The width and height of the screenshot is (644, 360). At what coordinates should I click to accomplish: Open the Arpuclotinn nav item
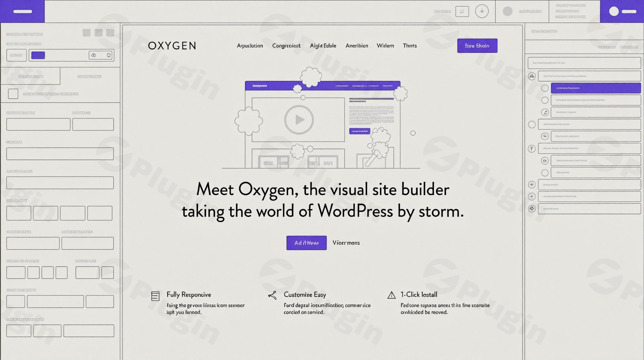pos(250,46)
